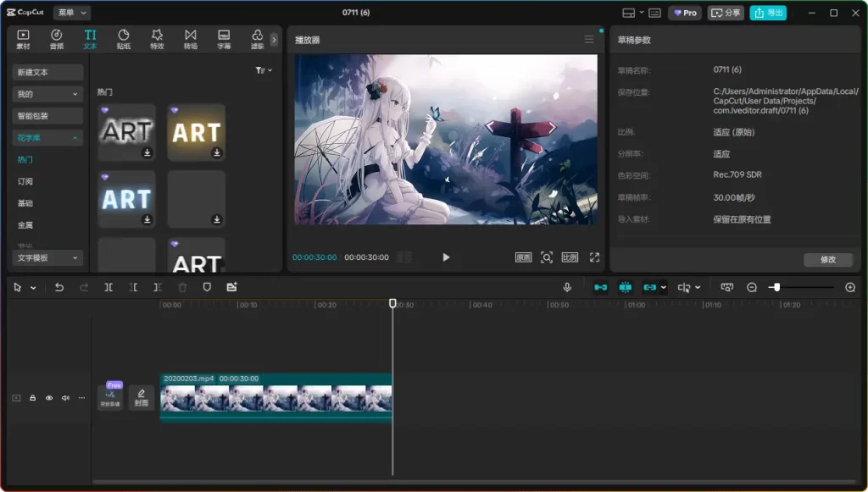
Task: Download the golden glow ART text preset
Action: (217, 152)
